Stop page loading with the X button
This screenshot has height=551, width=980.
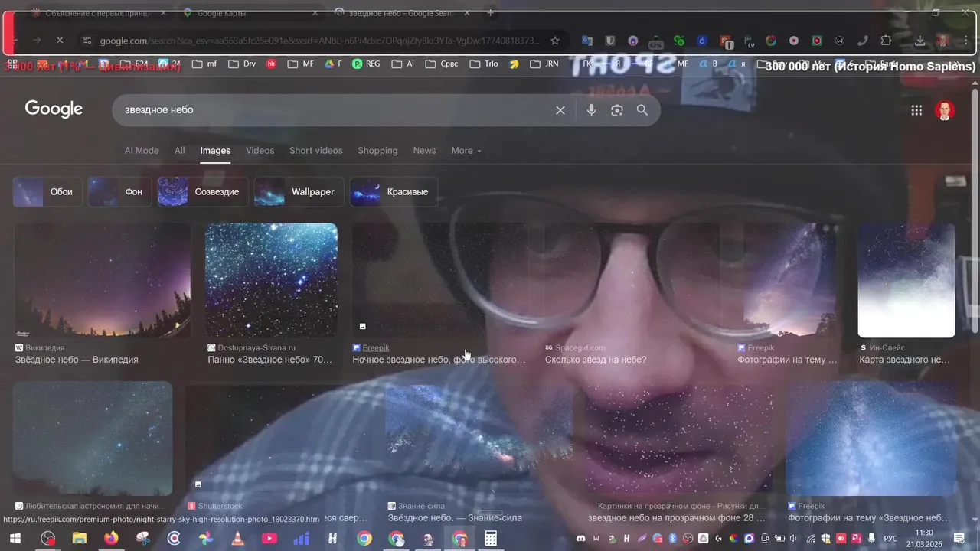60,41
